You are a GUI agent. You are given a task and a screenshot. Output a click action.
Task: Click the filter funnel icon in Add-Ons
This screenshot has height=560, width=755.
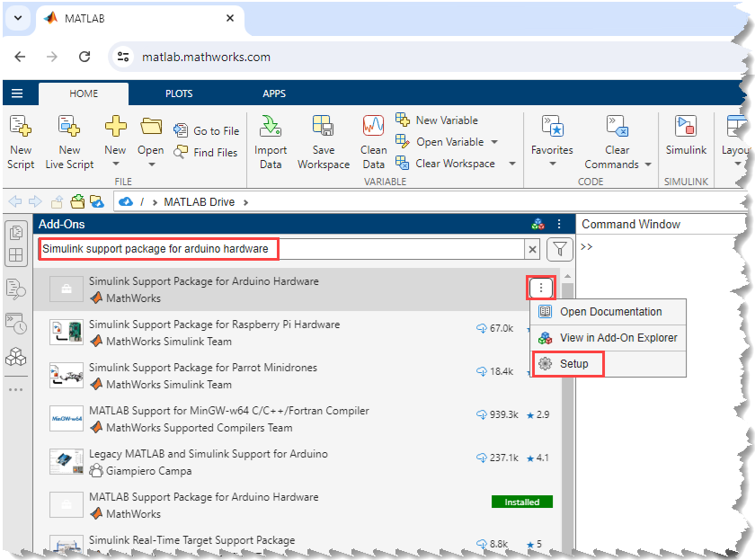tap(560, 249)
